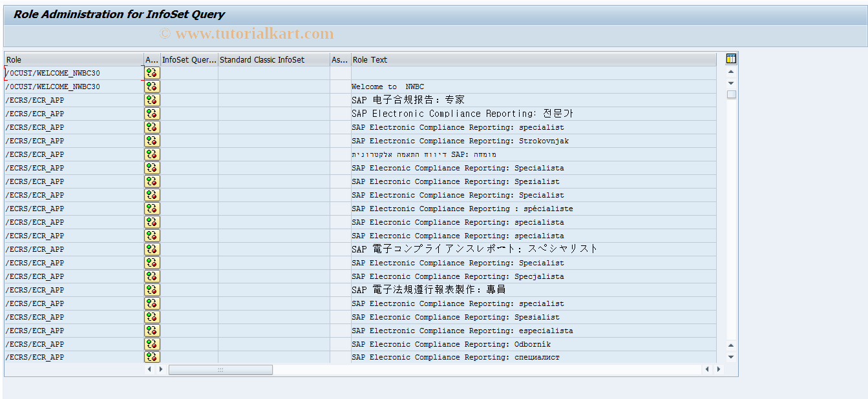Click assignment icon on Japanese specialist row
868x399 pixels.
pyautogui.click(x=152, y=249)
